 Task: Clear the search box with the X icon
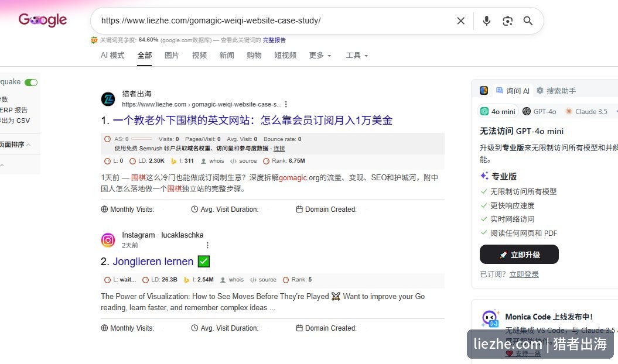coord(461,21)
